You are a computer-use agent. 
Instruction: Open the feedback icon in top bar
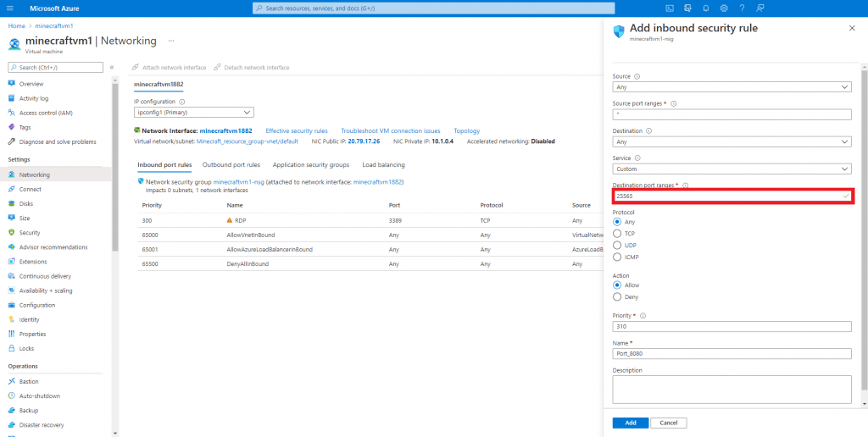(760, 8)
